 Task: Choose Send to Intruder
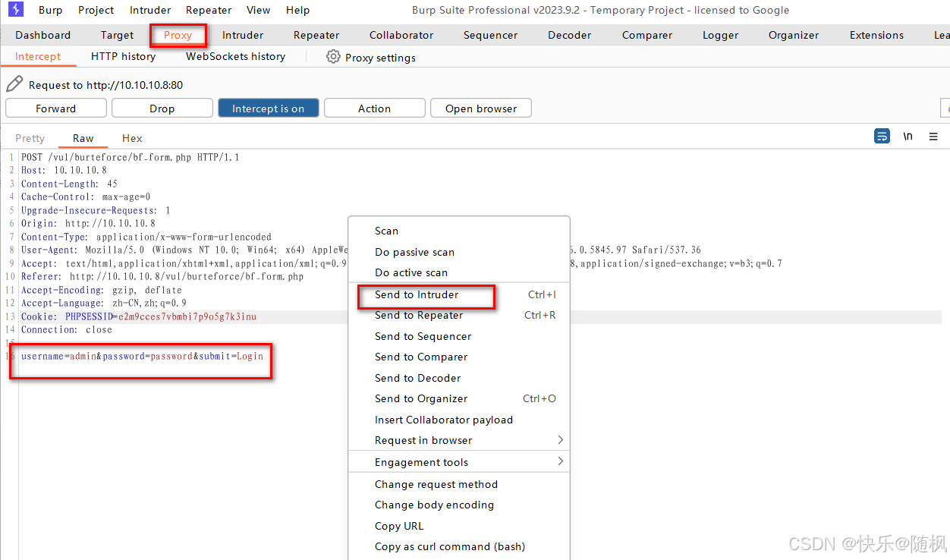tap(459, 294)
